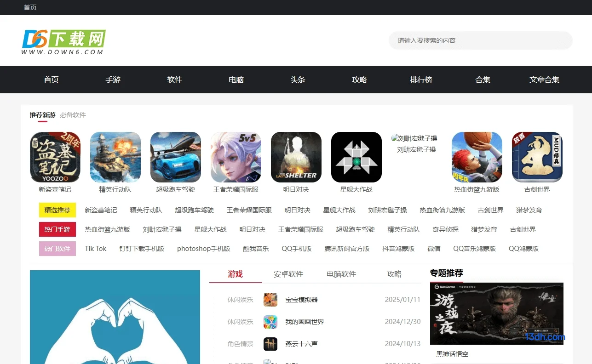Open 奇异侦探 in 热门手游 row
The image size is (592, 364).
446,229
